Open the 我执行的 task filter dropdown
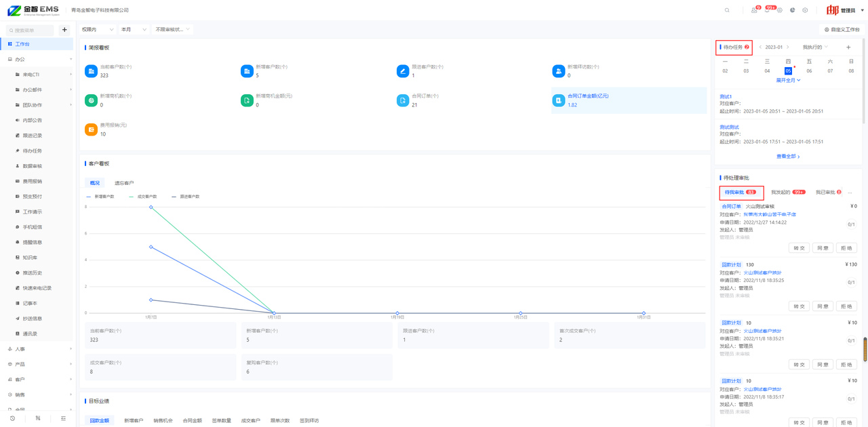 coord(815,47)
